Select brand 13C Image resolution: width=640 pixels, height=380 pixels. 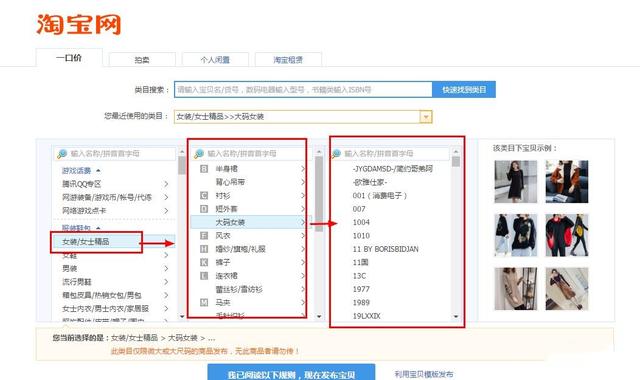click(x=359, y=276)
